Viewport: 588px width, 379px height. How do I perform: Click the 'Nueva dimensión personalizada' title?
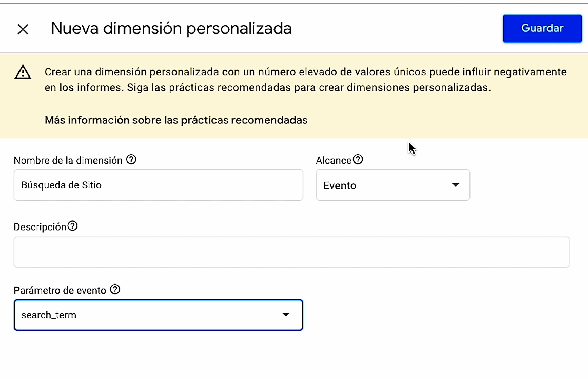171,28
